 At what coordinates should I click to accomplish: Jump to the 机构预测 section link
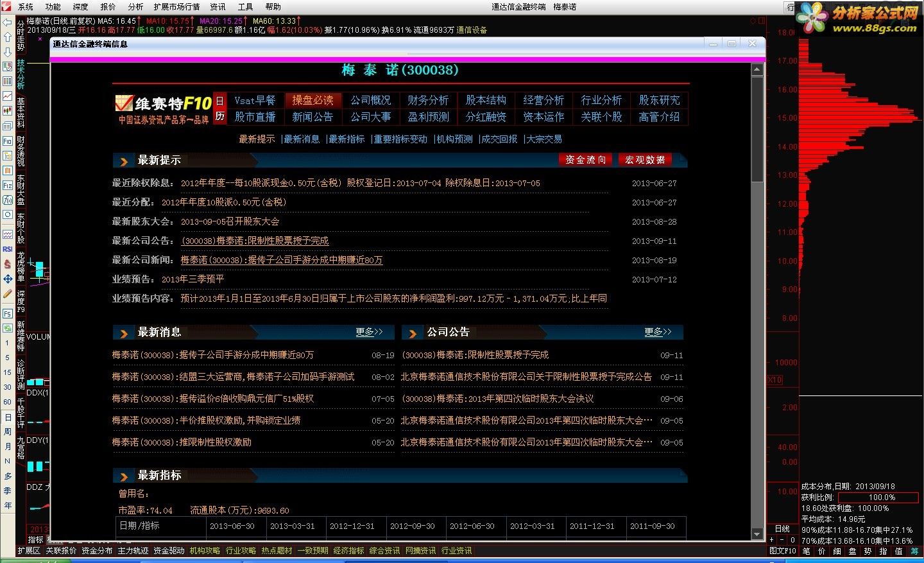[x=454, y=139]
